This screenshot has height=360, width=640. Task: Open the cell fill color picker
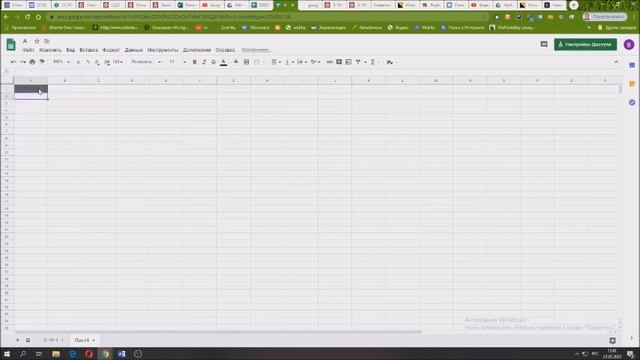[x=236, y=62]
